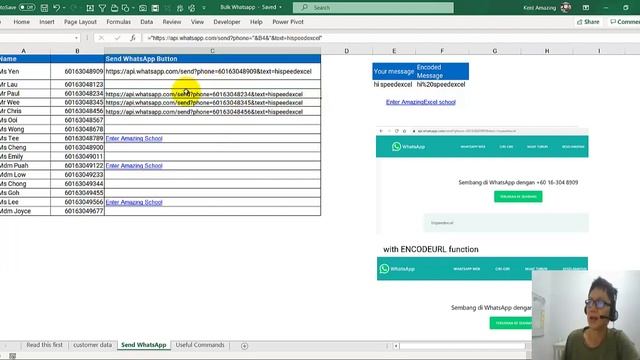Click the WhatsApp URL cell for Mr Wee

click(212, 103)
